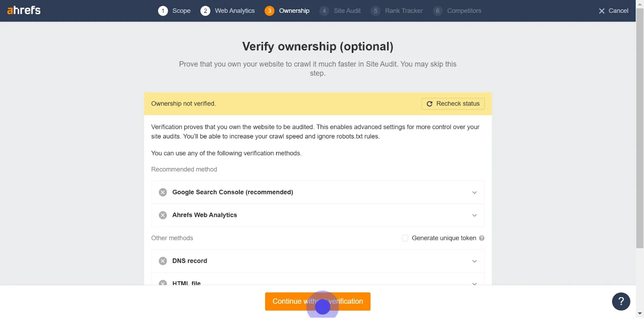Click Google Search Console (recommended) label
The height and width of the screenshot is (318, 644).
click(x=233, y=192)
